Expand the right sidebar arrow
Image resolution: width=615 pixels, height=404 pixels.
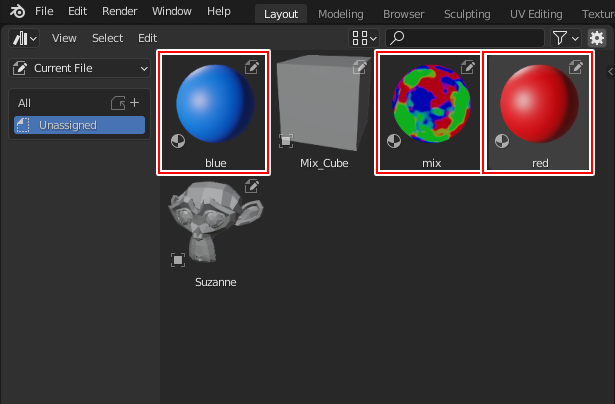[610, 72]
